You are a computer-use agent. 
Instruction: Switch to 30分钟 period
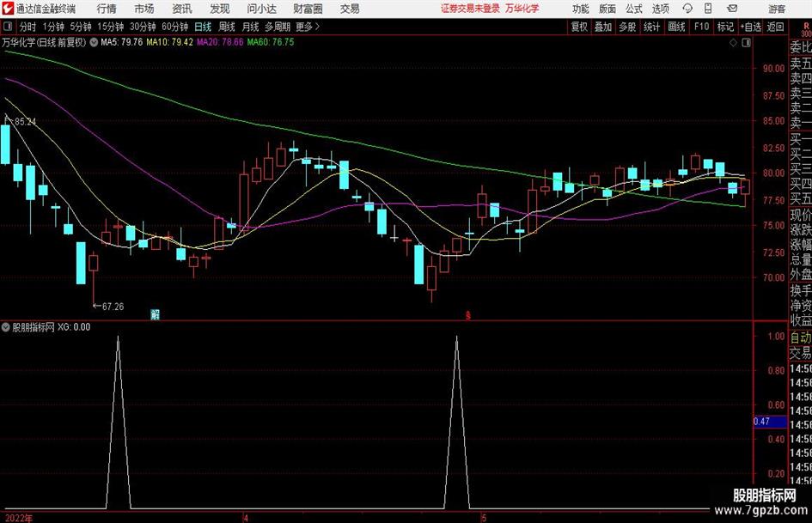point(143,27)
